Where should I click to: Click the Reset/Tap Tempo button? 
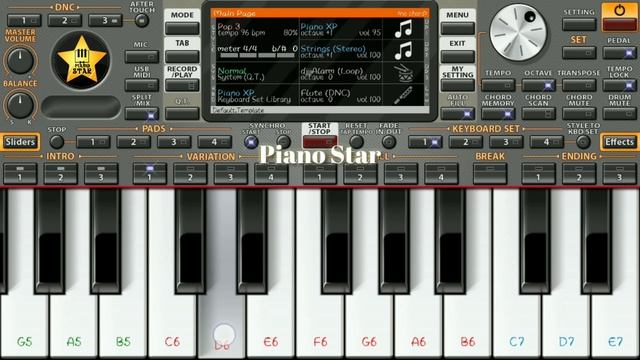click(x=356, y=142)
